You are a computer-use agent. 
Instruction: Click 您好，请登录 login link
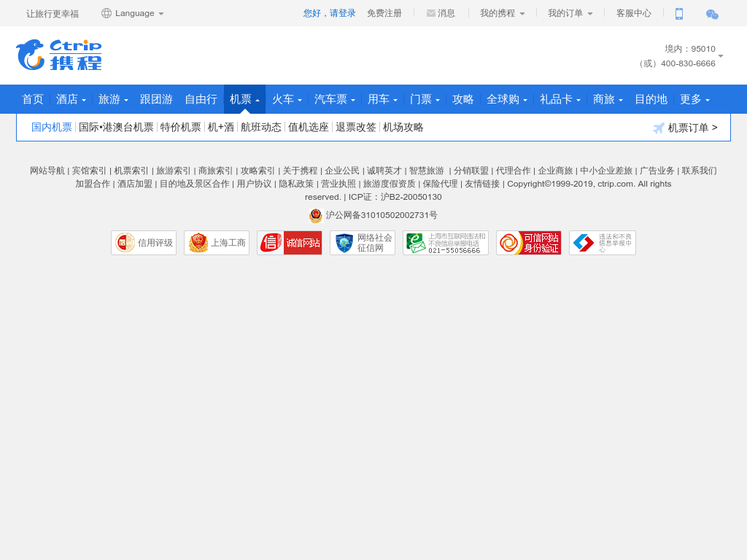[330, 13]
